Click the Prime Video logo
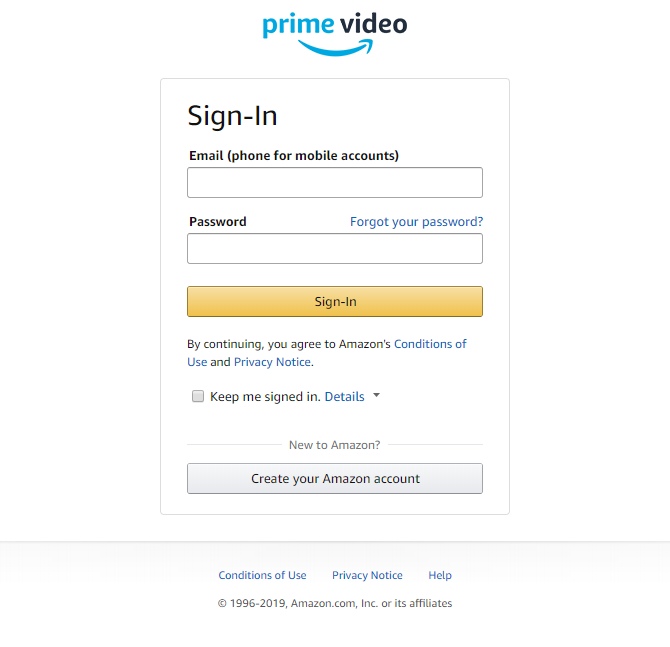Screen dimensions: 670x647 point(335,34)
